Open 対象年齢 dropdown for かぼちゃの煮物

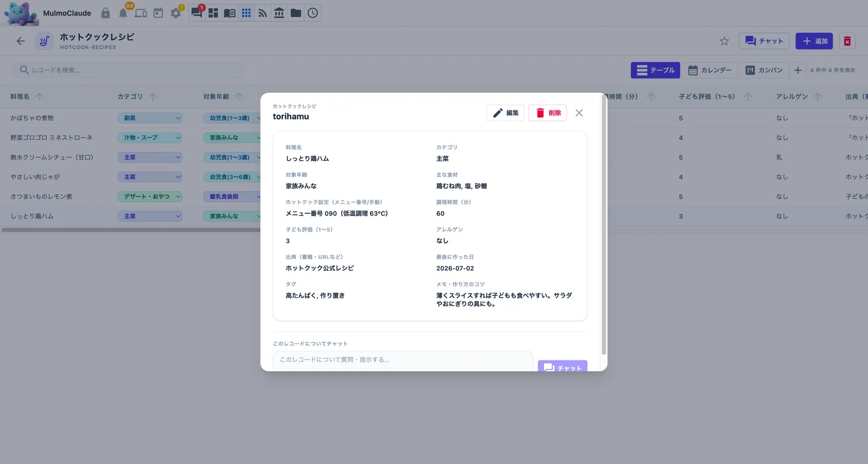point(232,118)
